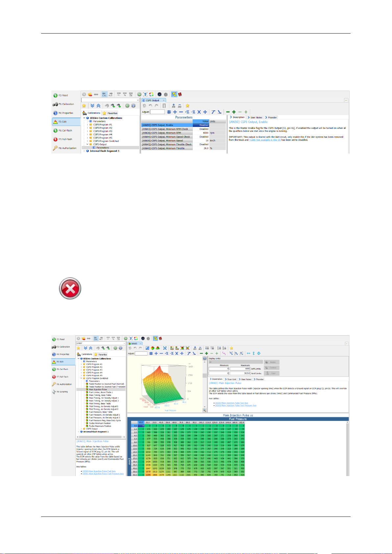This screenshot has width=392, height=554.
Task: Click the pink curve icon in A9603 toolbar
Action: pos(224,353)
